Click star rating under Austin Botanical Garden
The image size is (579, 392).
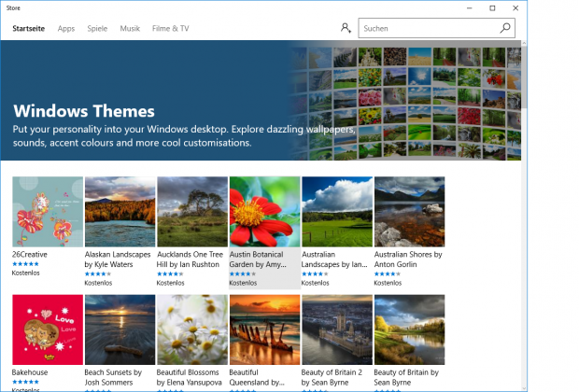243,273
